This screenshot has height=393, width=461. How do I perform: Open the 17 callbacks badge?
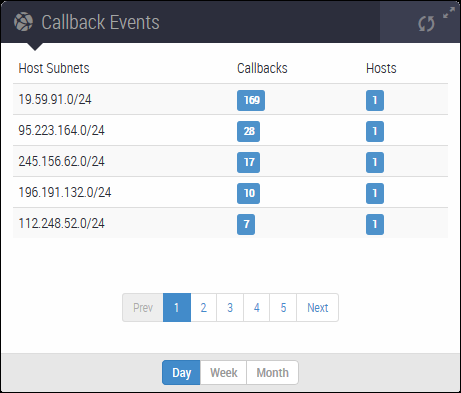[248, 162]
